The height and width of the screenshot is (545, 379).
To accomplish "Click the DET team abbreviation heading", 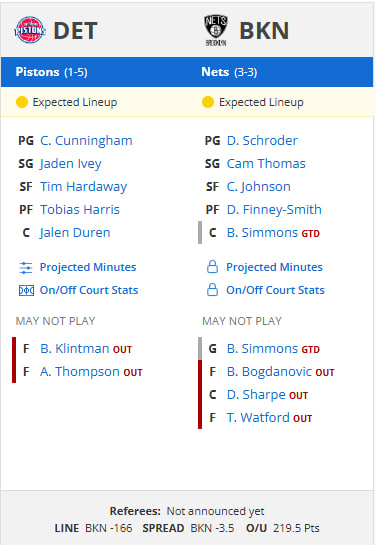I will pos(75,31).
